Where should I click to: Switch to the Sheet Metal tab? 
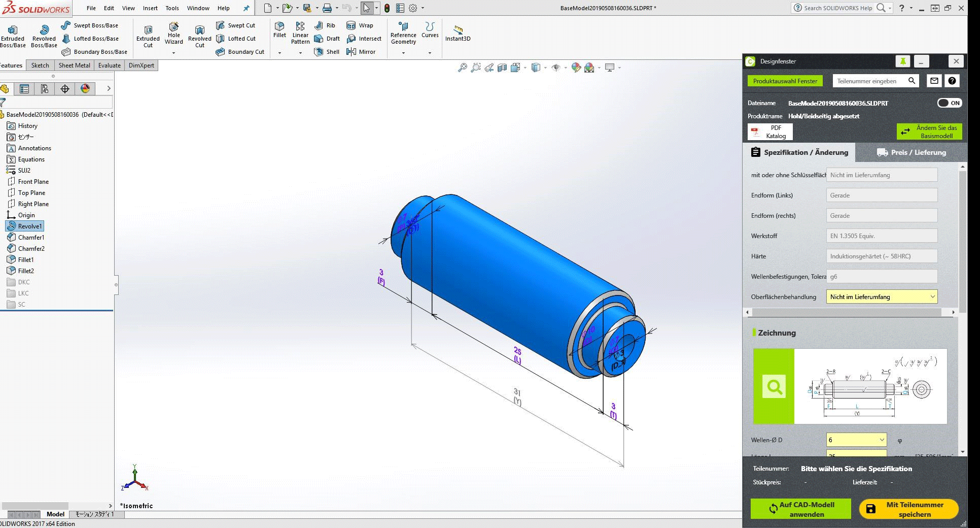click(x=74, y=65)
